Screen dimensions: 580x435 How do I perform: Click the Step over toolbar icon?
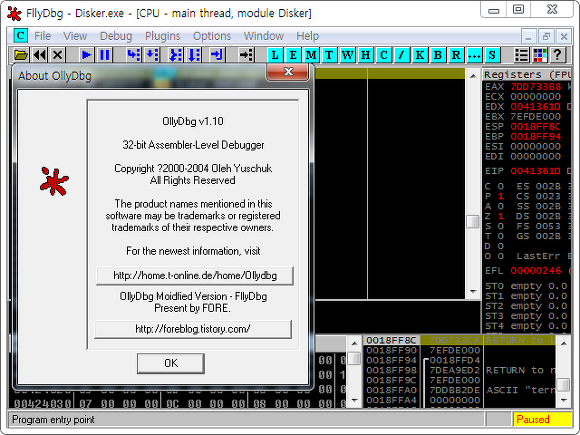[x=152, y=55]
